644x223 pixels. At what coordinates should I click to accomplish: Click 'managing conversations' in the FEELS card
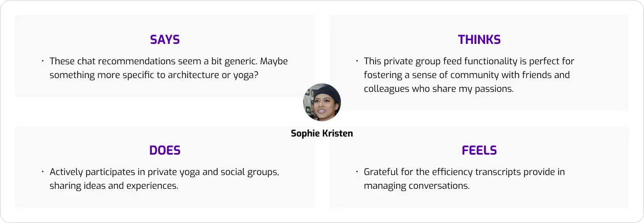coord(417,186)
